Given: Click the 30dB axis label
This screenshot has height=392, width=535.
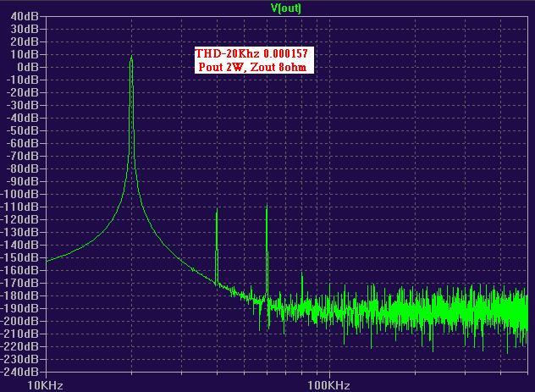Looking at the screenshot, I should tap(25, 29).
